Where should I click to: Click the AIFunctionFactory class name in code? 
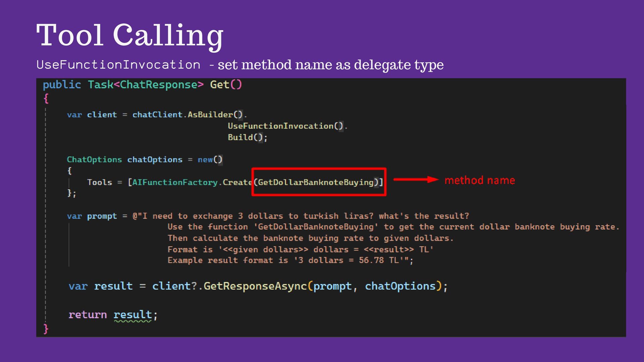point(175,182)
